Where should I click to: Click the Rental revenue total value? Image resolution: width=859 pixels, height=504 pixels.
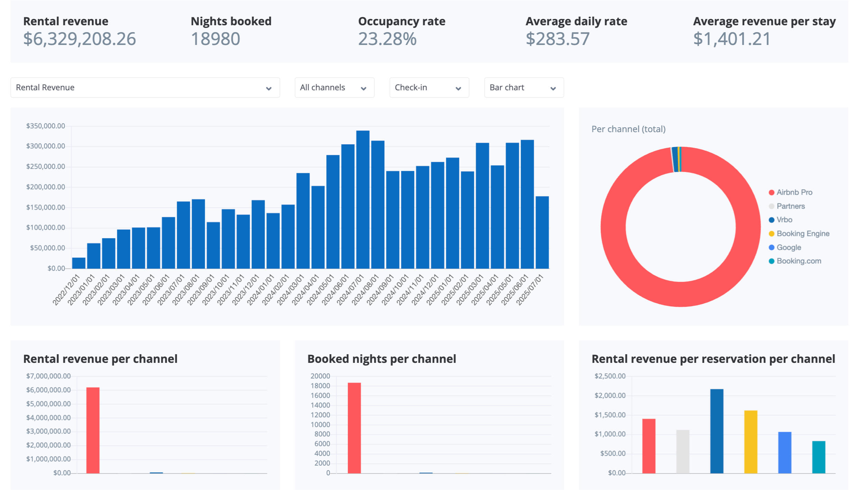pos(80,39)
